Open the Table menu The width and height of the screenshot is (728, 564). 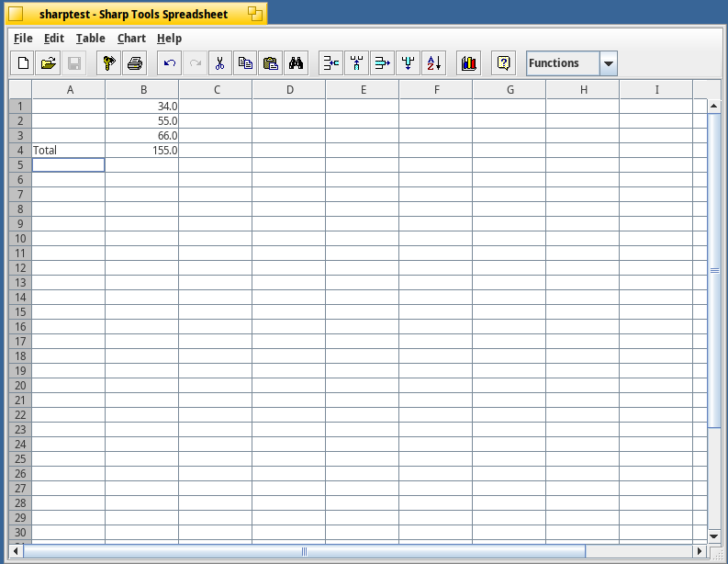91,38
